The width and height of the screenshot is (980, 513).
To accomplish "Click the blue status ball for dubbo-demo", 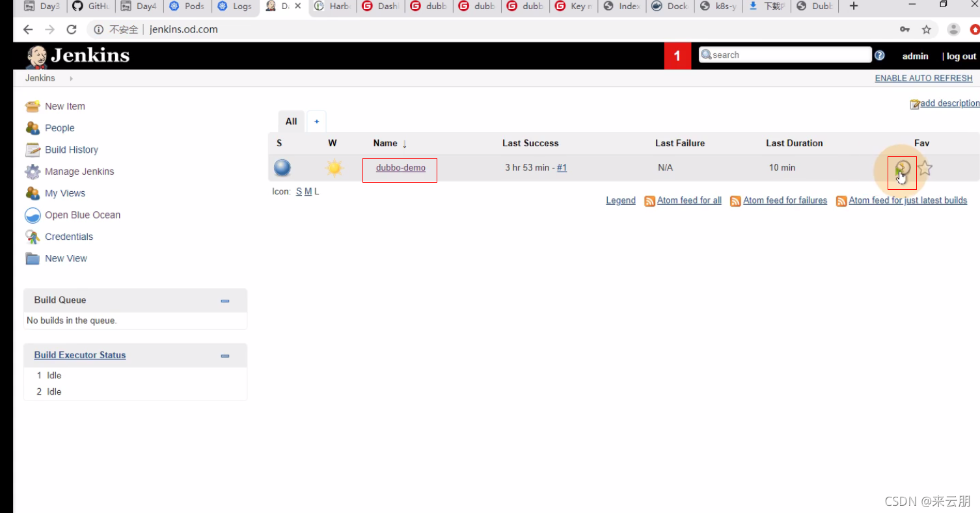I will [x=282, y=168].
